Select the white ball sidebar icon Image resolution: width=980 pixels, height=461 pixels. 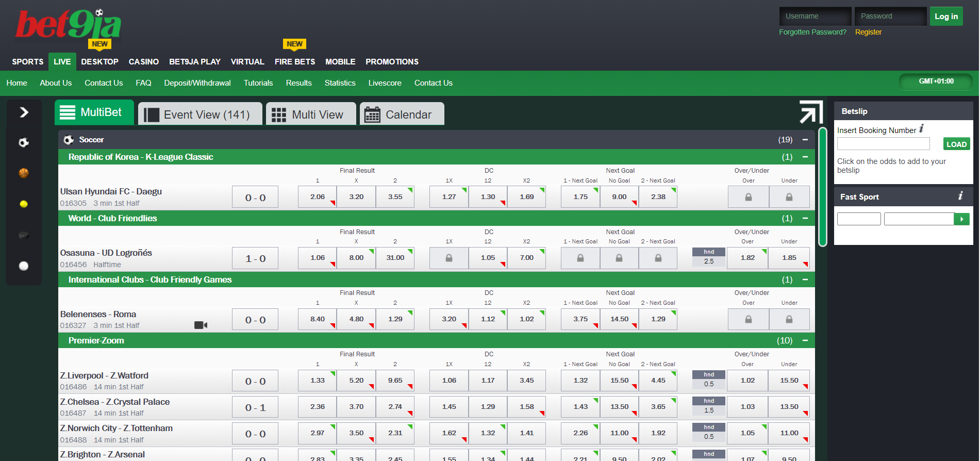24,266
